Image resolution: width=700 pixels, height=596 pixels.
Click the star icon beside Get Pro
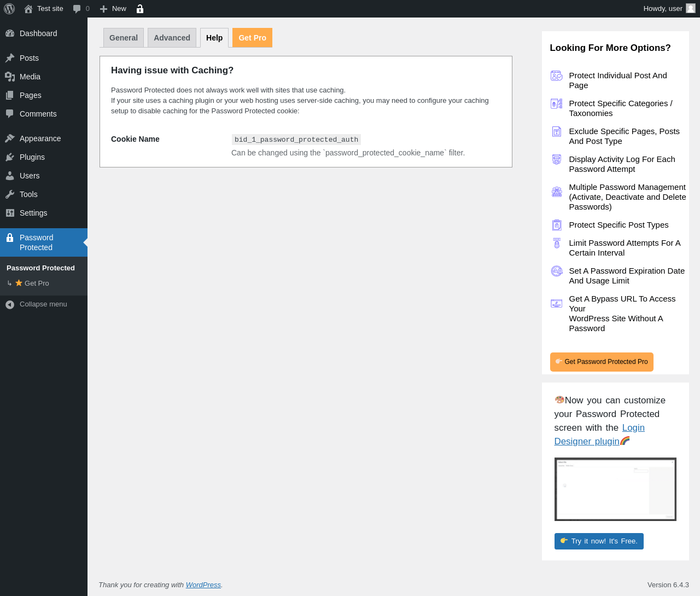(19, 283)
